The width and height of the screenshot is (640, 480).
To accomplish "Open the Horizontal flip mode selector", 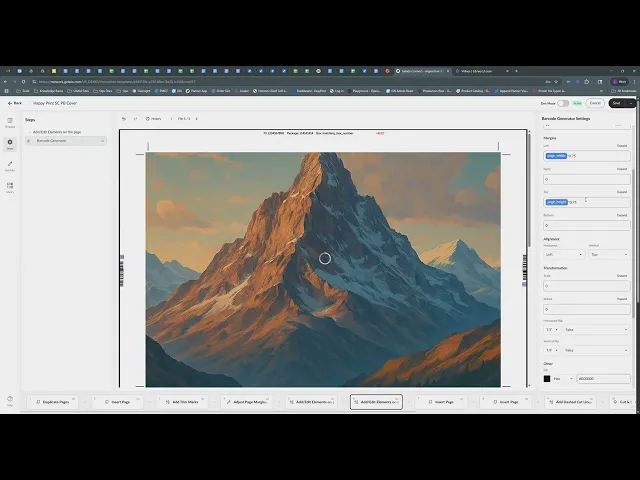I will pos(551,329).
